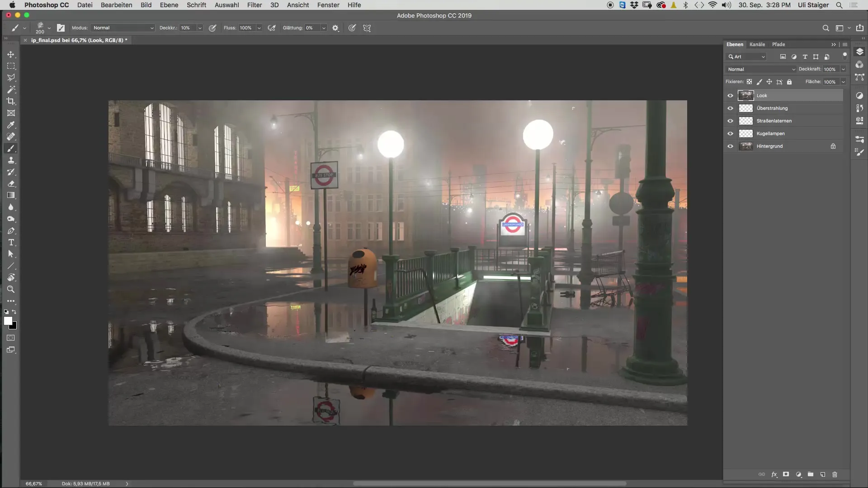Viewport: 868px width, 488px height.
Task: Set symmetry paint options butterfly icon
Action: pyautogui.click(x=367, y=28)
